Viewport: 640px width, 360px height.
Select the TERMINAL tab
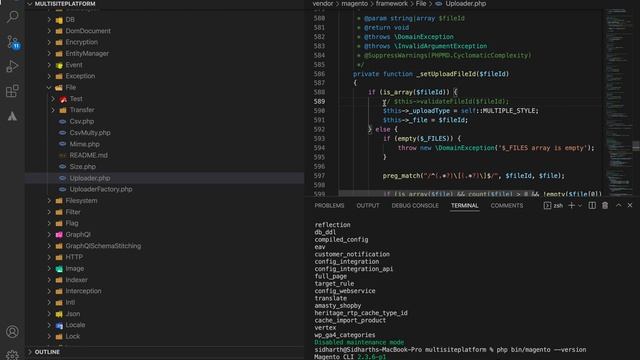pos(464,206)
